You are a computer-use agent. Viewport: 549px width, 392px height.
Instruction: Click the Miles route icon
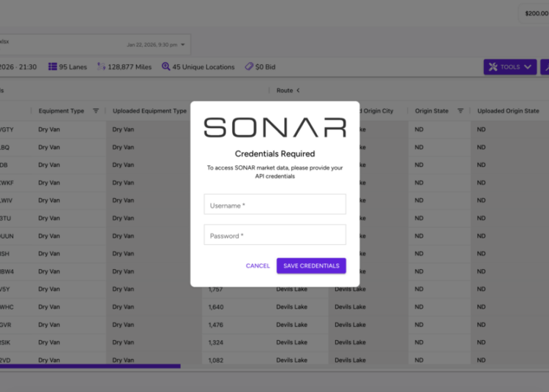point(101,67)
